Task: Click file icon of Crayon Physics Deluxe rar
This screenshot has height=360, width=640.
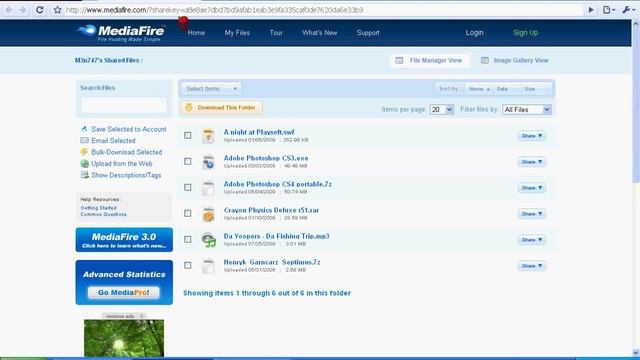Action: 208,214
